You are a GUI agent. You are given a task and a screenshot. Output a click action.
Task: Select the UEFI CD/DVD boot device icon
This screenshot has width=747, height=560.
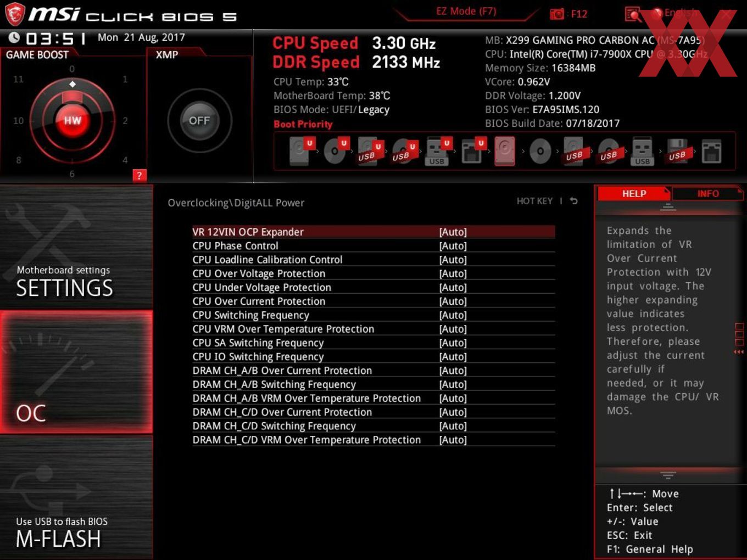click(336, 151)
